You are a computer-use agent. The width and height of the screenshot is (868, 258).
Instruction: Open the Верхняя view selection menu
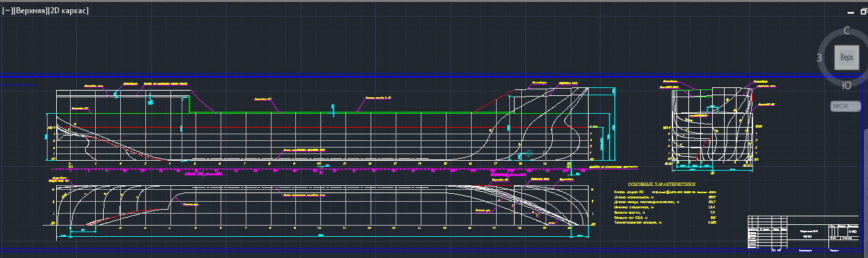(x=30, y=11)
